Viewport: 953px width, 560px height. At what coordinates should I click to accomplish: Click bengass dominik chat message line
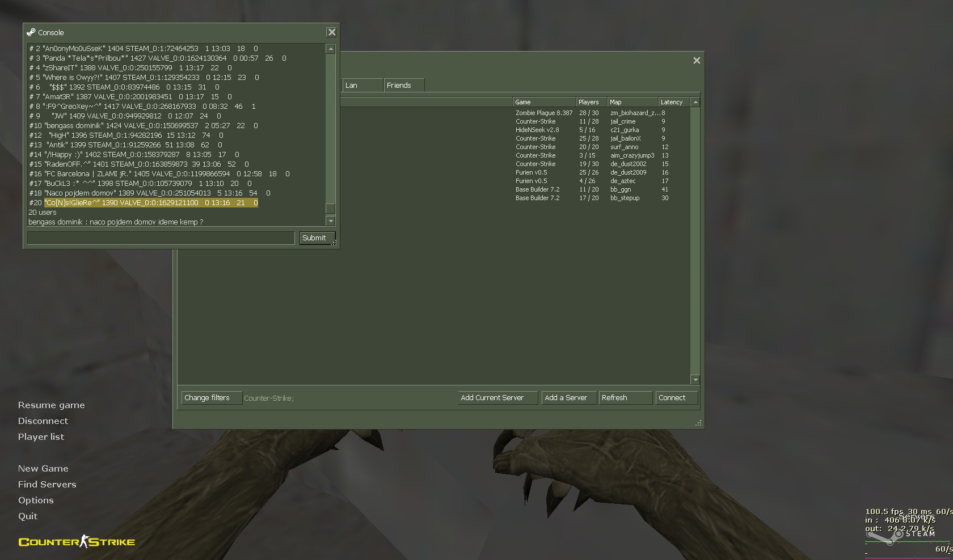click(x=116, y=222)
